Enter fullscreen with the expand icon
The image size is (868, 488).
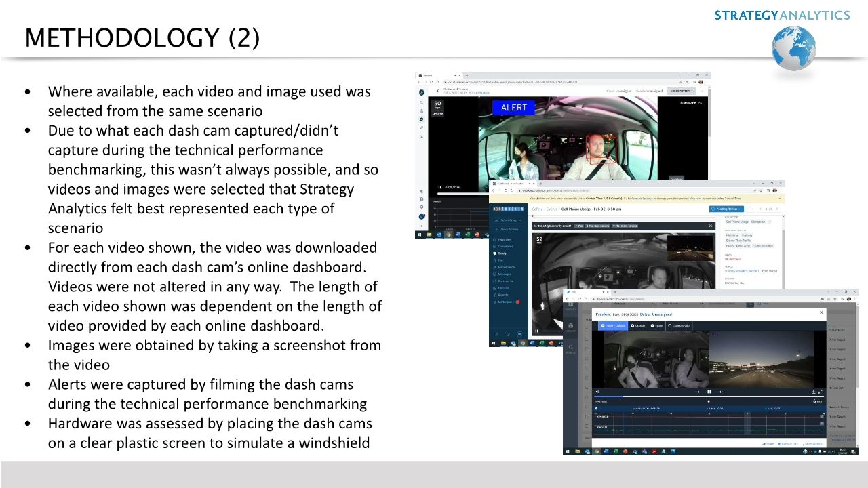(x=821, y=391)
